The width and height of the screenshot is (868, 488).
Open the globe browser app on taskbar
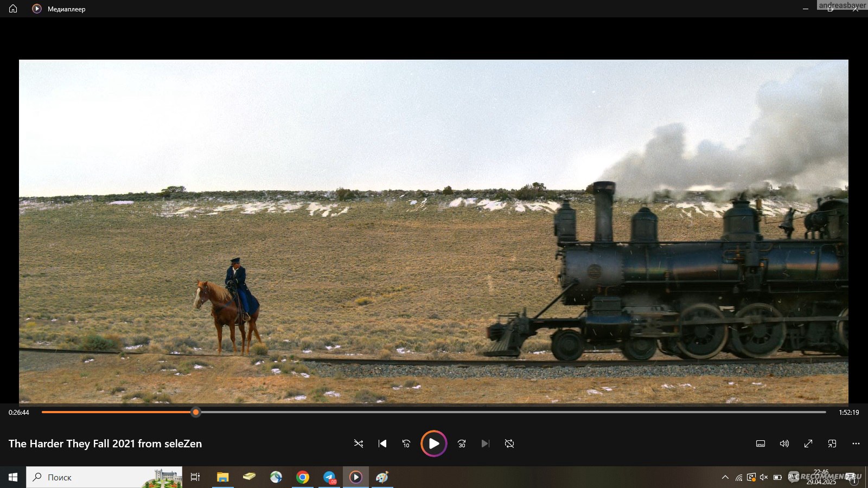[276, 477]
